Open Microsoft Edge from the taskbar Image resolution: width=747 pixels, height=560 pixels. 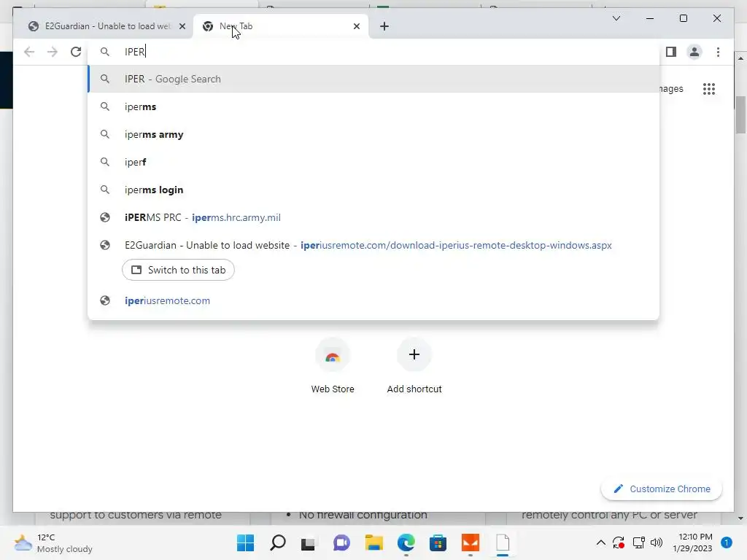[406, 542]
